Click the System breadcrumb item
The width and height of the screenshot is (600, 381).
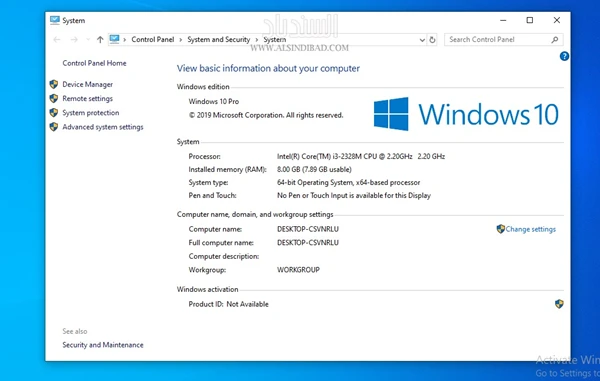(274, 39)
